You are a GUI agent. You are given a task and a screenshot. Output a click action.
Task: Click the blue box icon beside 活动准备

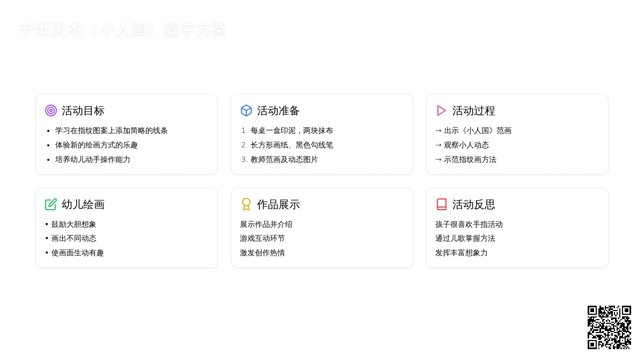(x=246, y=110)
